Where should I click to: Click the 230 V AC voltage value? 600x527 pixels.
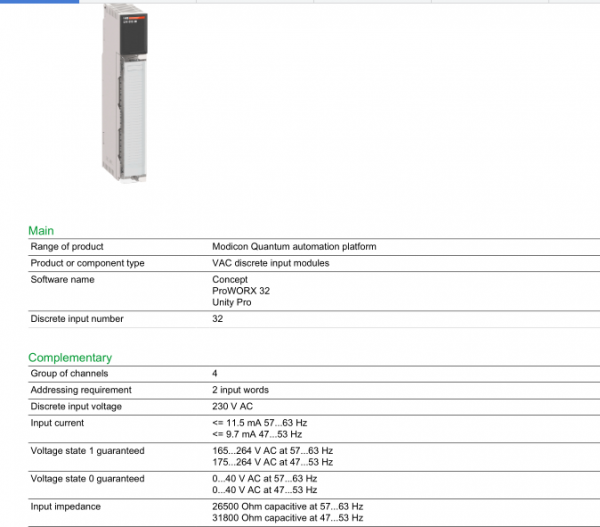234,406
